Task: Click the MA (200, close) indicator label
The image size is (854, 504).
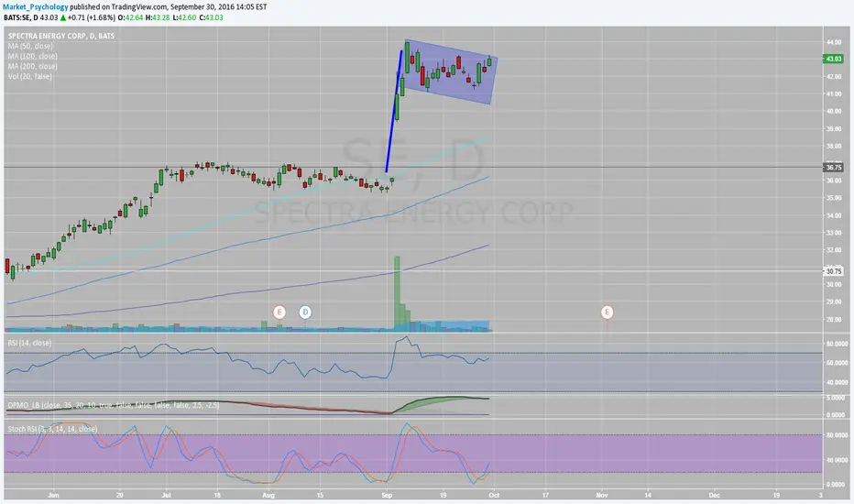Action: [33, 67]
